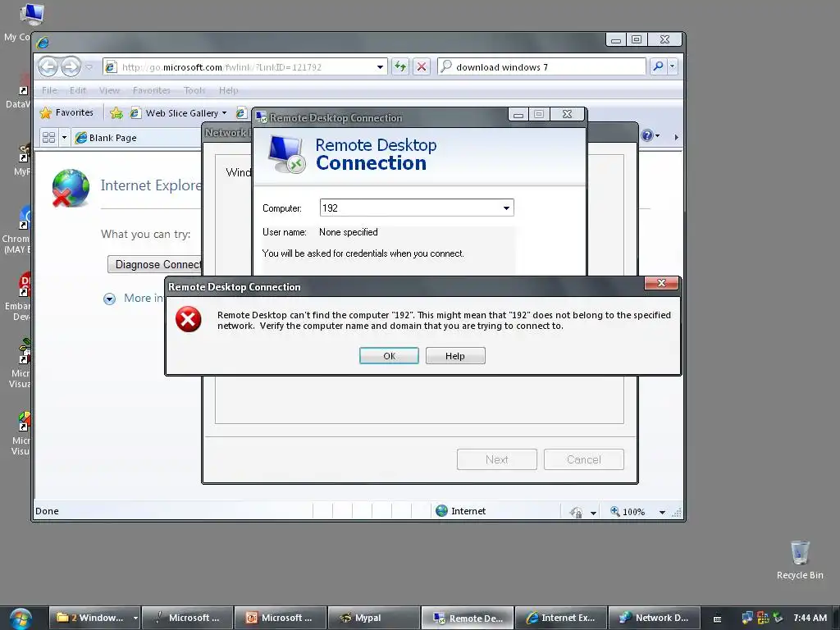Viewport: 840px width, 630px height.
Task: Open the Edit menu in Internet Explorer
Action: tap(78, 90)
